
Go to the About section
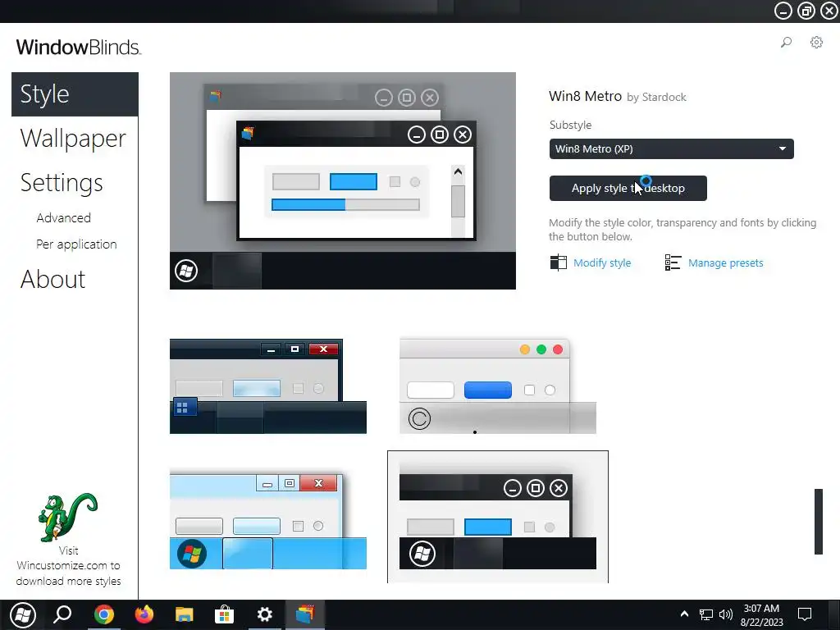coord(53,279)
